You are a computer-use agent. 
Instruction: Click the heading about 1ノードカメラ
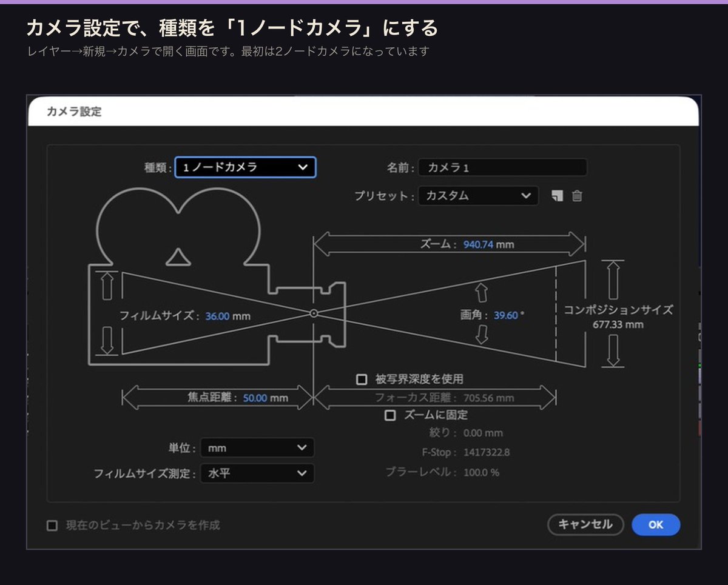(232, 27)
